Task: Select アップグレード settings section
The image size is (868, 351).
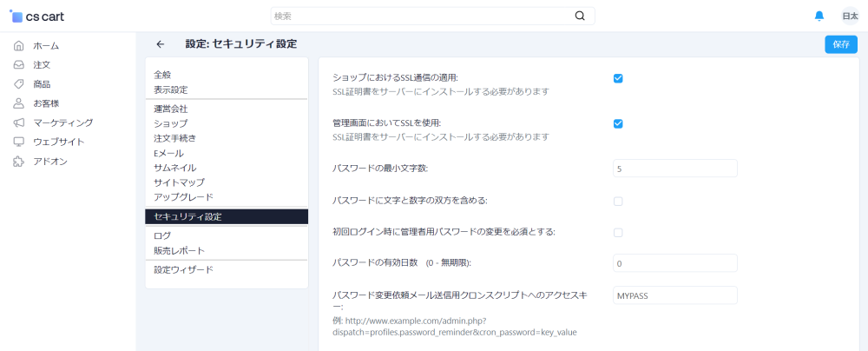Action: point(183,197)
